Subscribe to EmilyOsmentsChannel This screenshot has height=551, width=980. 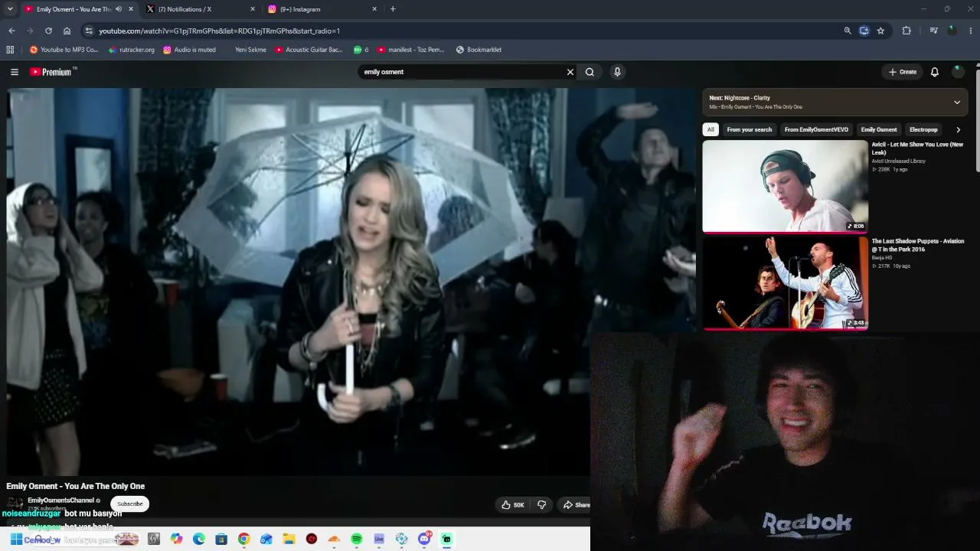(130, 504)
